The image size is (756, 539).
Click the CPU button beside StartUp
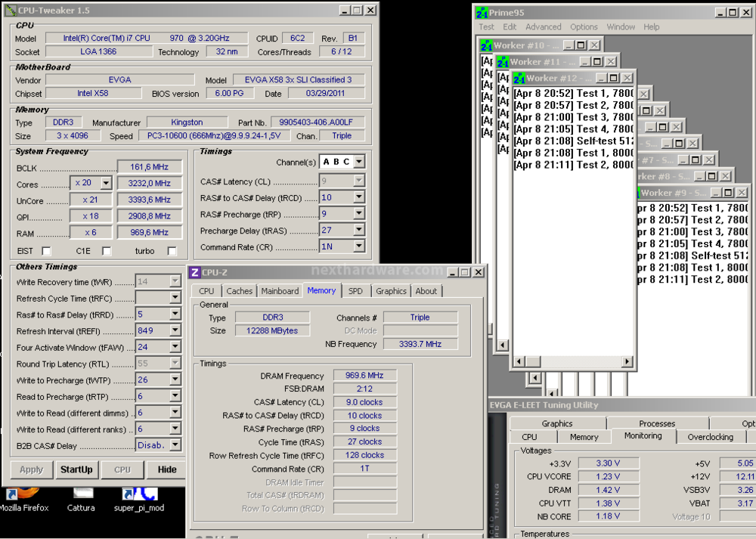122,469
